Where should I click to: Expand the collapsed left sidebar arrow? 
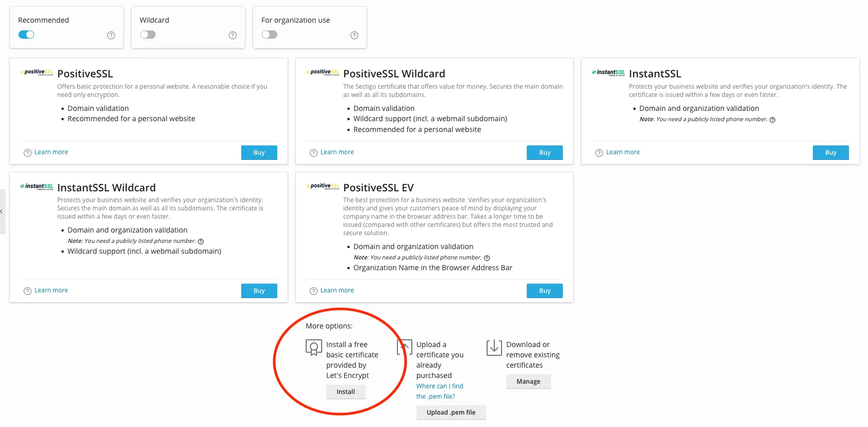(x=2, y=211)
